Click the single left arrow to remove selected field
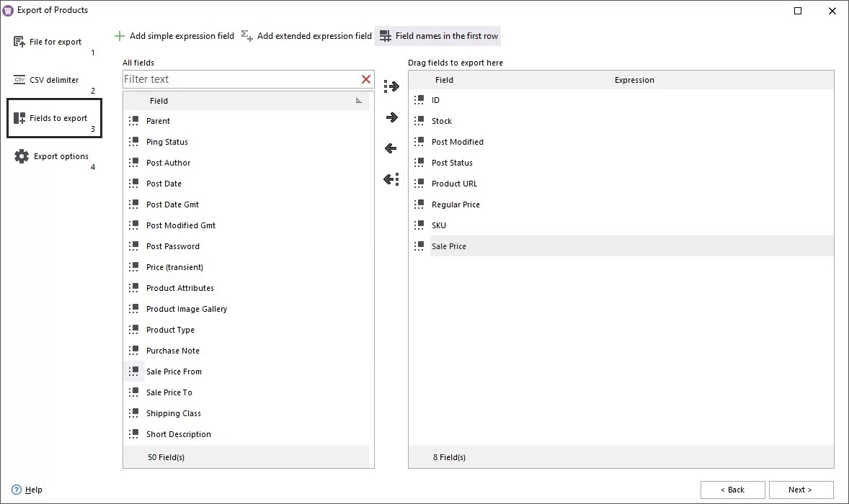The width and height of the screenshot is (849, 504). [x=391, y=148]
